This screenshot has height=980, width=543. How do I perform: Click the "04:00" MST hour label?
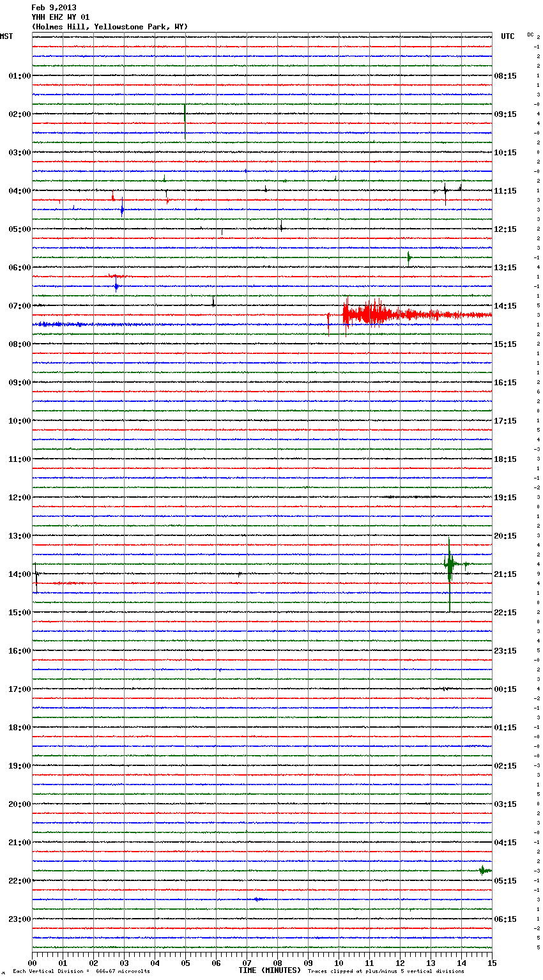[x=20, y=191]
